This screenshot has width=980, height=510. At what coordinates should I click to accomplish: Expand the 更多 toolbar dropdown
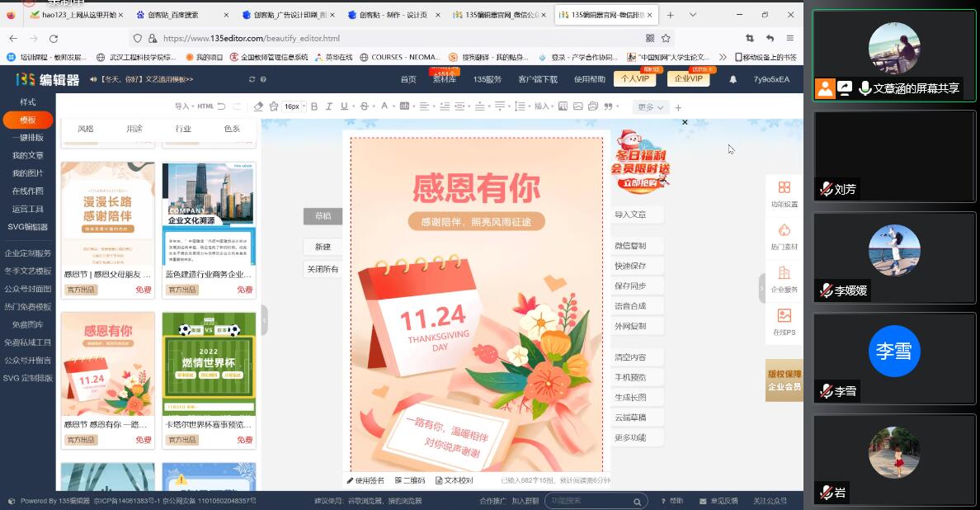[x=650, y=107]
